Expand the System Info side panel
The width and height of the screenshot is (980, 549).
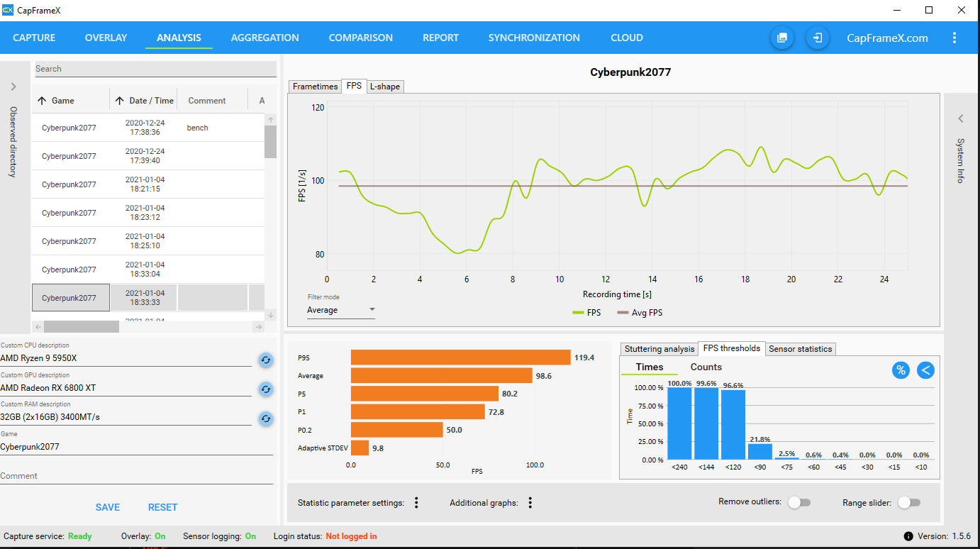click(x=961, y=118)
